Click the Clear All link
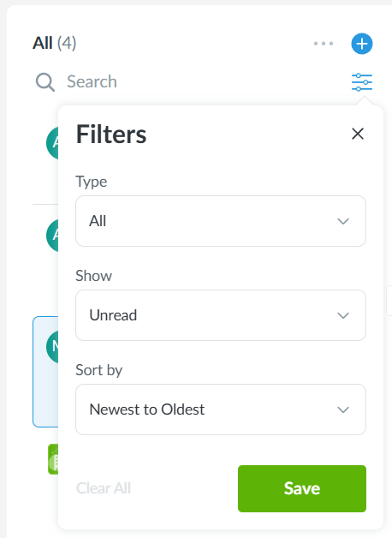The image size is (392, 538). coord(104,488)
